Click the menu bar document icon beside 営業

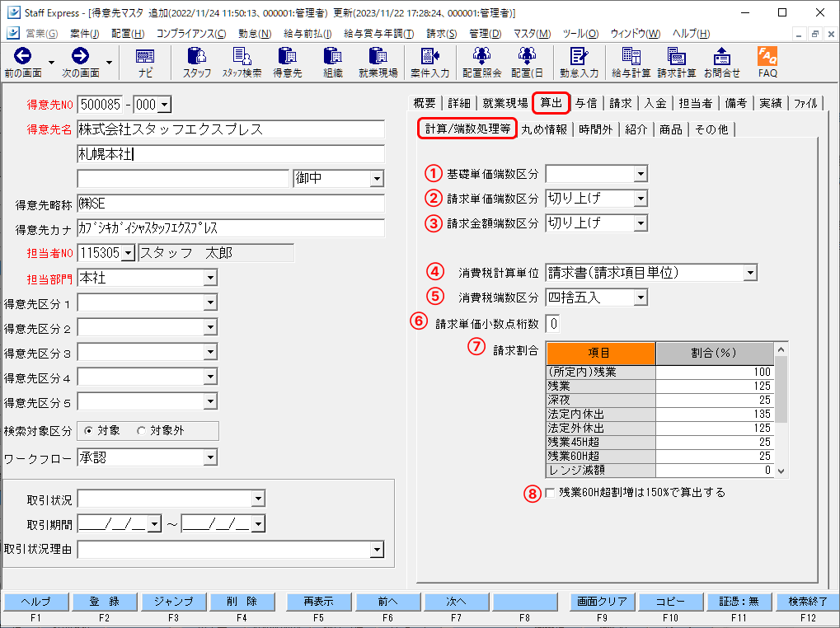[x=13, y=33]
